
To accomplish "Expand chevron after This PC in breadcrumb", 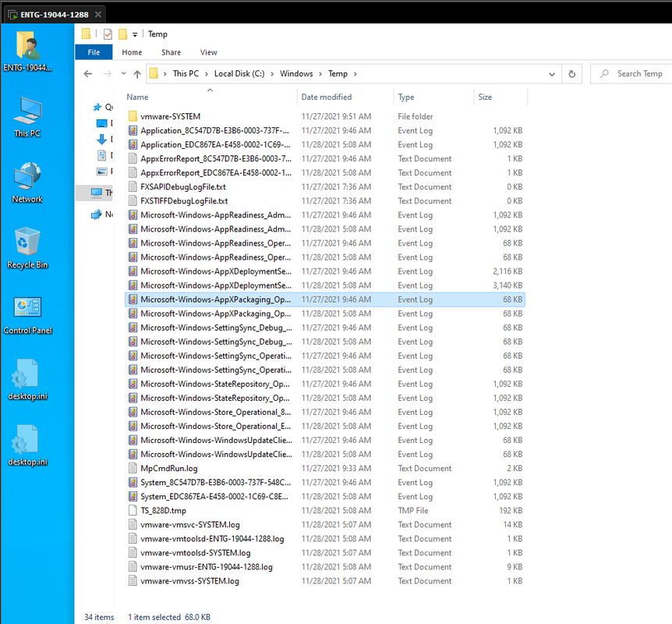I will (x=206, y=74).
